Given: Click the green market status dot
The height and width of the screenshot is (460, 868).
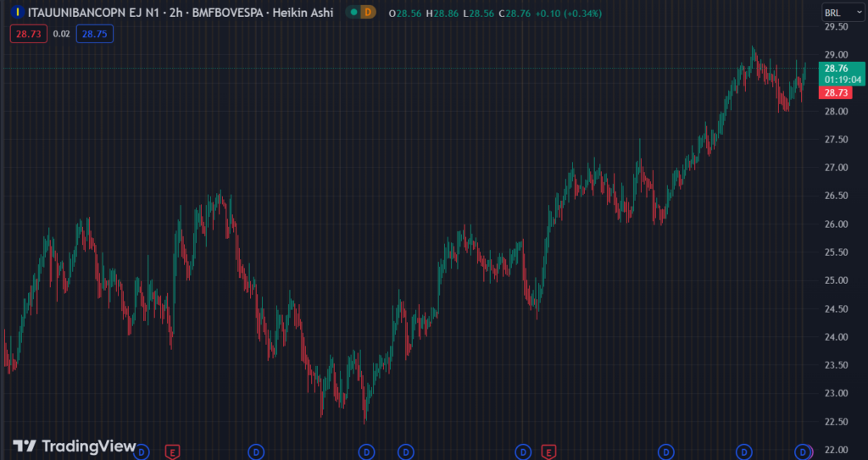Looking at the screenshot, I should (x=354, y=12).
